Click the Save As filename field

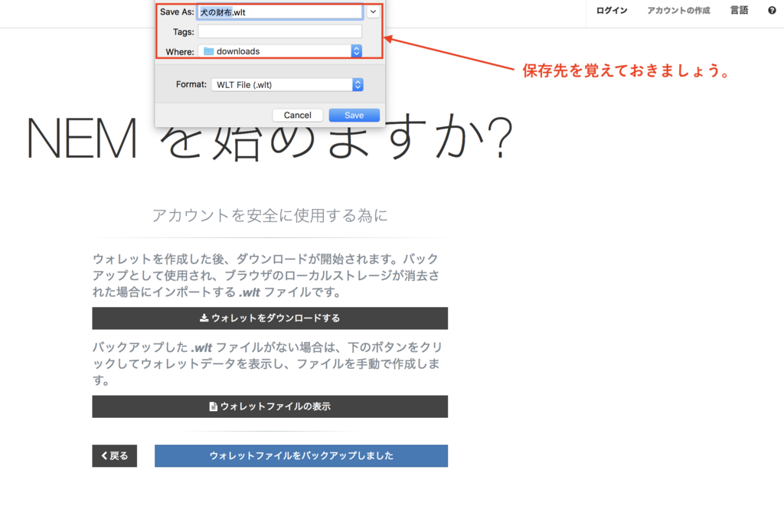280,12
